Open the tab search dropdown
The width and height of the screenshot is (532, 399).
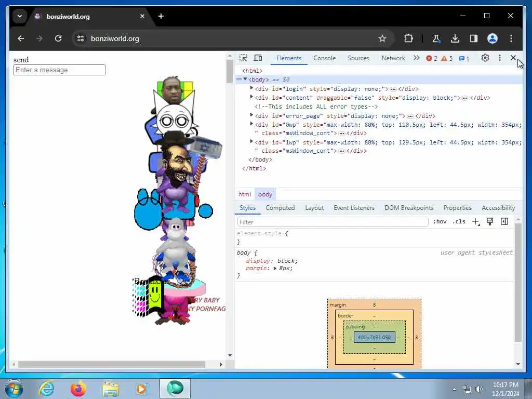pos(20,16)
